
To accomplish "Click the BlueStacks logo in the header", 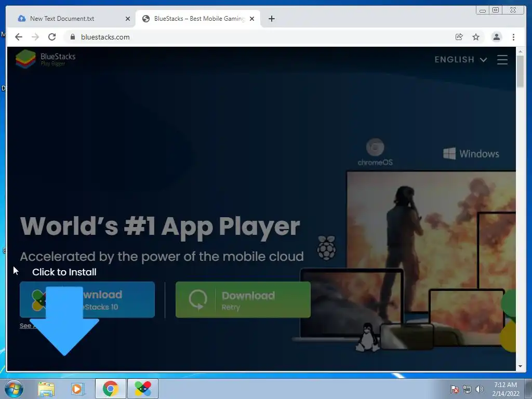I will 46,59.
